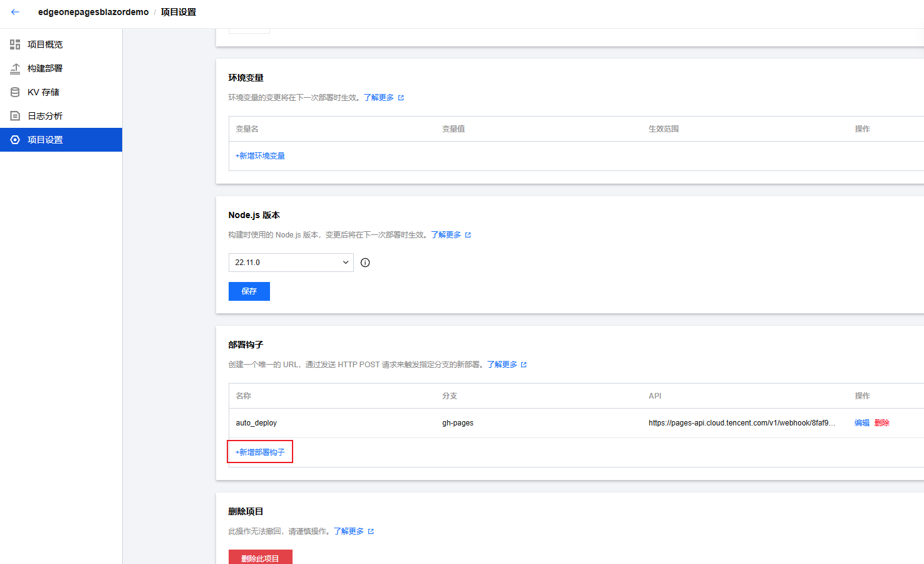Open 项目概览 menu item
Viewport: 924px width, 564px height.
pos(61,44)
